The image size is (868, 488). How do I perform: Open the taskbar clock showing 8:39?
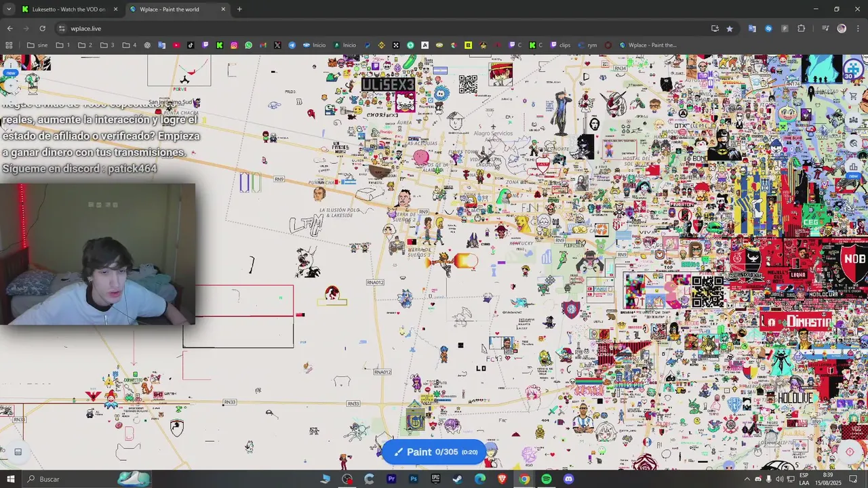(x=827, y=479)
